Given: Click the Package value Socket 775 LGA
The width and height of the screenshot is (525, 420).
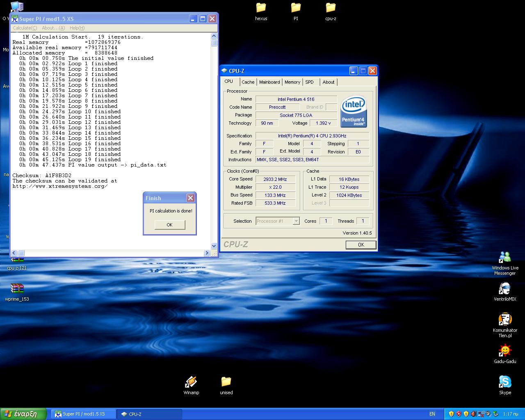Looking at the screenshot, I should (296, 115).
